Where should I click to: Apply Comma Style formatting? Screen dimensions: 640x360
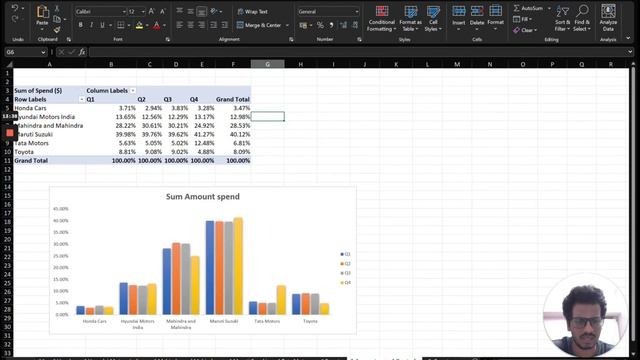[331, 25]
